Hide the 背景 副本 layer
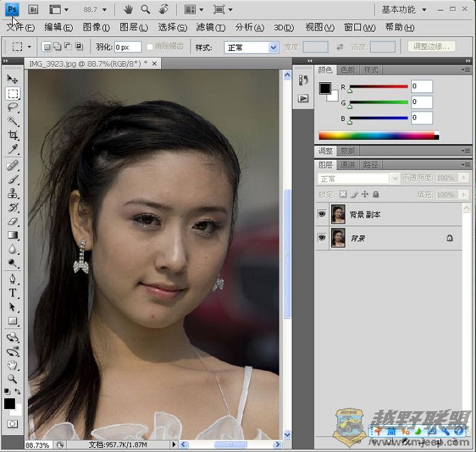 [x=322, y=214]
